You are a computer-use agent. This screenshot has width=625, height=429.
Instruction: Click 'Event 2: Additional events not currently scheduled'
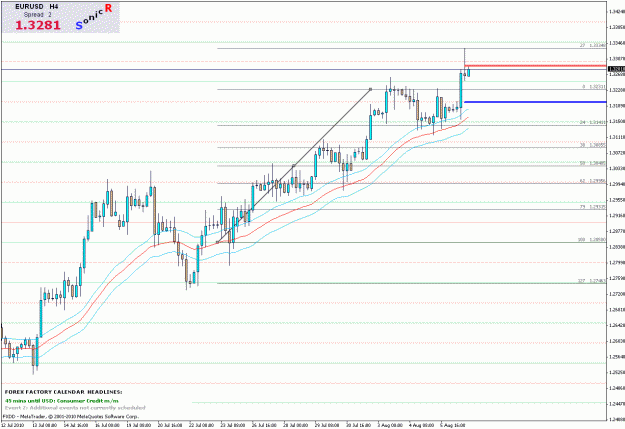coord(75,407)
